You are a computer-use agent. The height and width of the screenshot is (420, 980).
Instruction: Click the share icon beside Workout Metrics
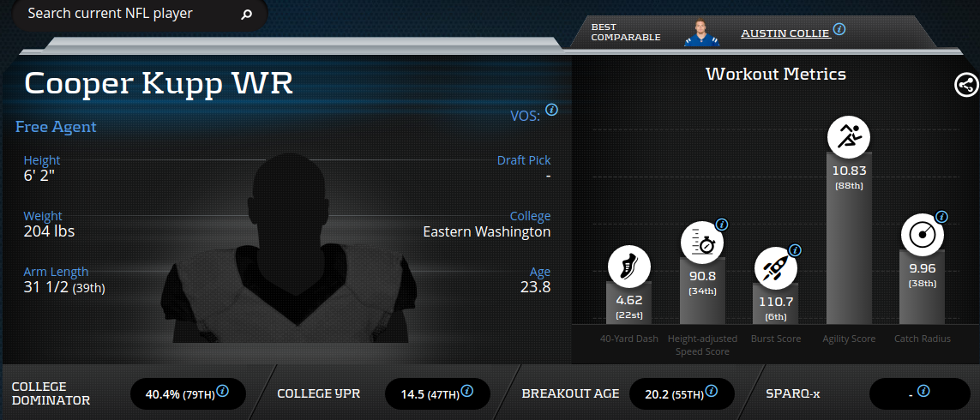tap(967, 85)
